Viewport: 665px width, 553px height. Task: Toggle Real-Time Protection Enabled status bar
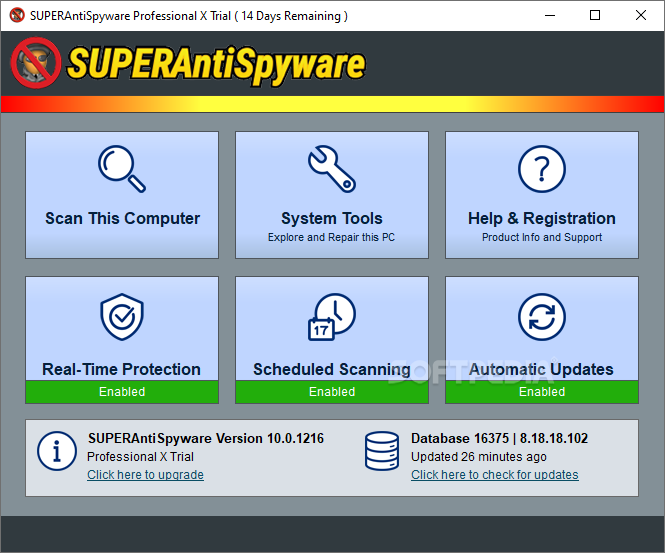pos(122,391)
